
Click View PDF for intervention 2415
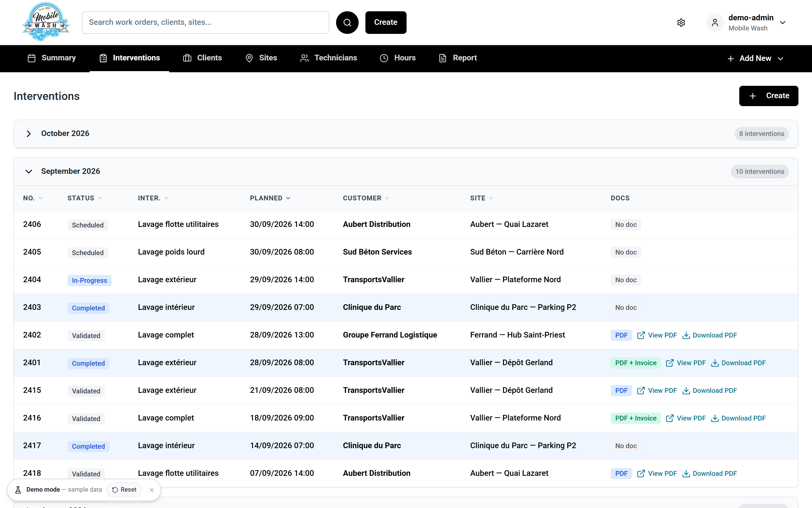[x=657, y=390]
